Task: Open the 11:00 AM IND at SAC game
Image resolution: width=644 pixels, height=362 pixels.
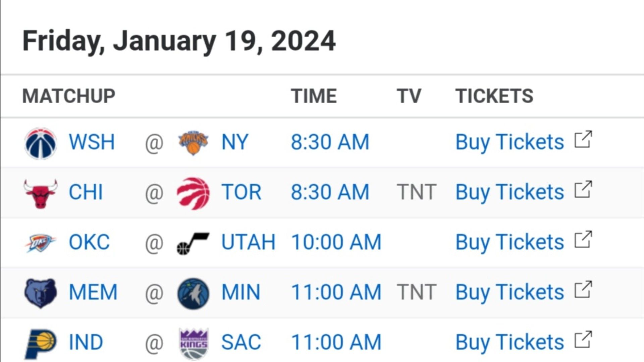Action: [336, 342]
